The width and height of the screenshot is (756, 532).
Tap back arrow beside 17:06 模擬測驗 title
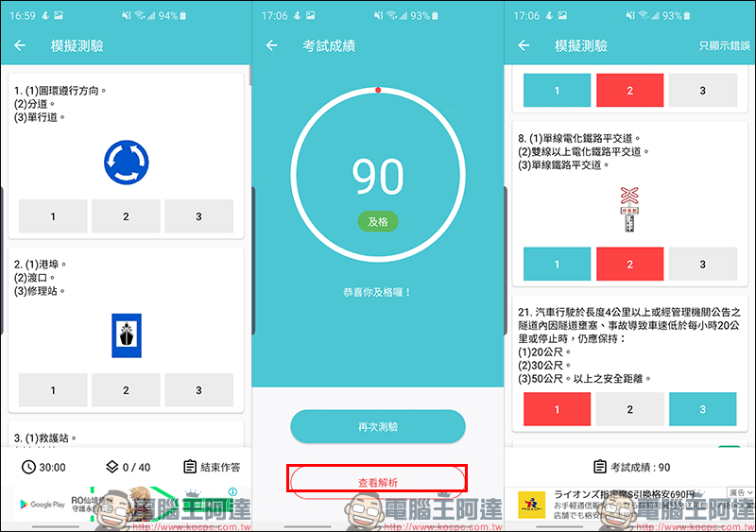click(524, 45)
